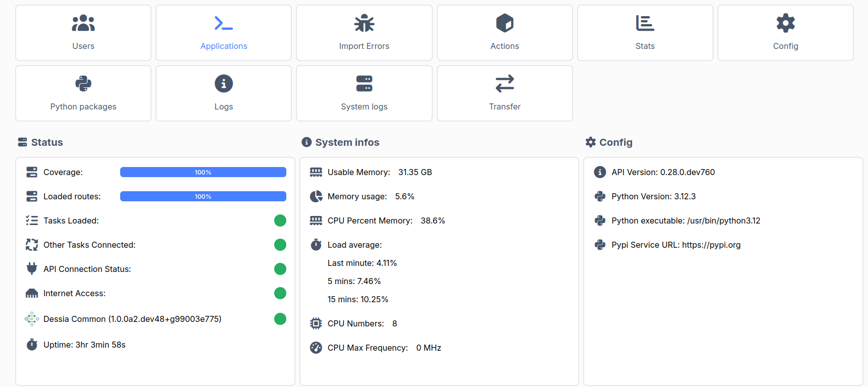Click the System logs server icon
This screenshot has width=868, height=387.
(364, 84)
